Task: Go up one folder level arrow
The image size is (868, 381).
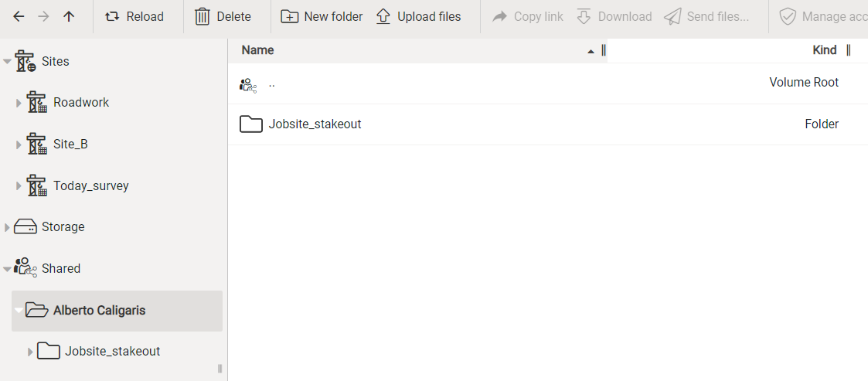Action: (69, 16)
